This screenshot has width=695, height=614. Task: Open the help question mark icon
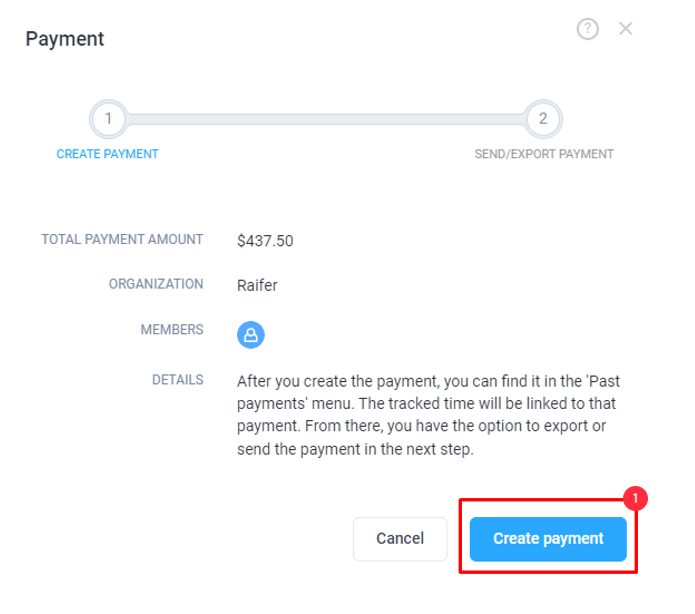(587, 29)
